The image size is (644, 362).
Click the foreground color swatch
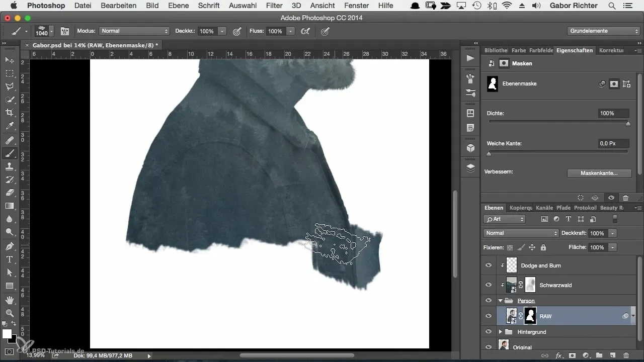coord(7,334)
